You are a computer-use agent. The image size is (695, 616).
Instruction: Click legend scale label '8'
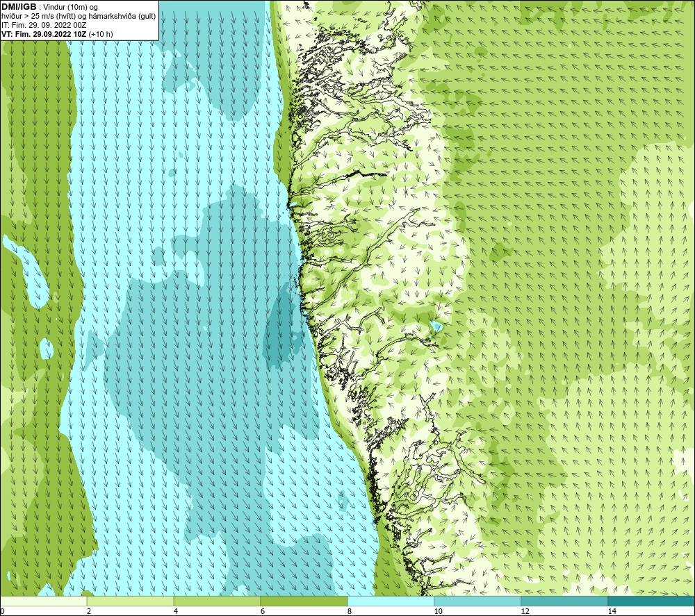coord(350,611)
